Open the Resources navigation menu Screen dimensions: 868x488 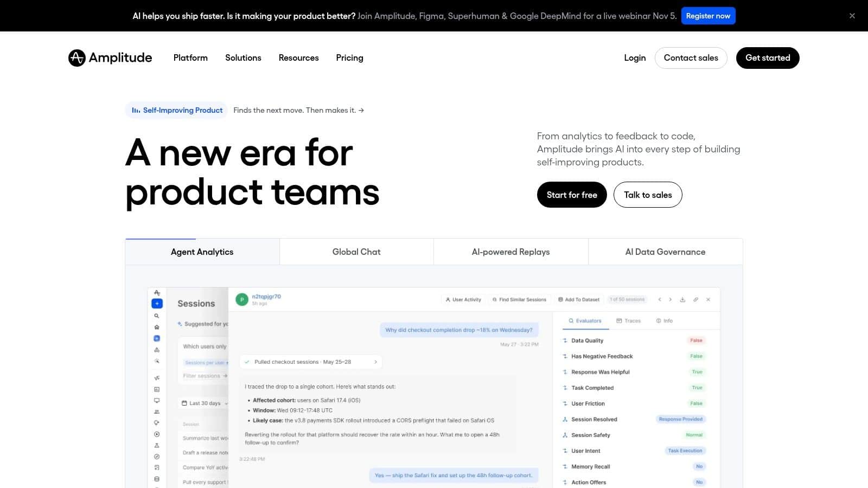(298, 57)
